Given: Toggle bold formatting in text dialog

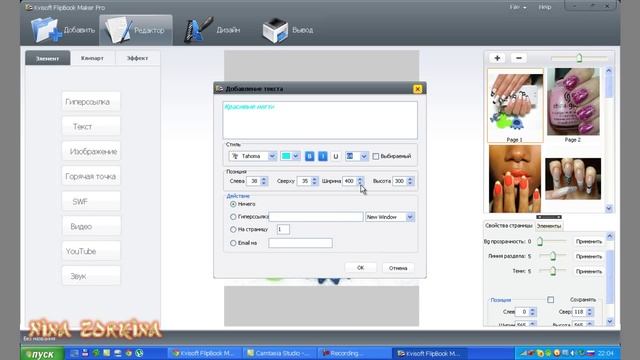Looking at the screenshot, I should click(x=309, y=156).
